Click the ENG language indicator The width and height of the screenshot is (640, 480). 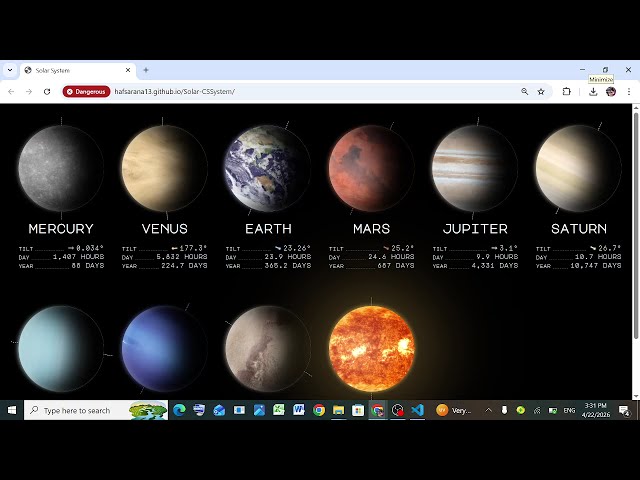point(569,410)
